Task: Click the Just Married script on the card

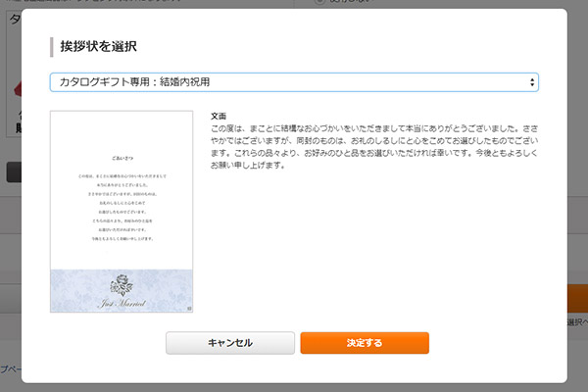Action: [x=122, y=303]
